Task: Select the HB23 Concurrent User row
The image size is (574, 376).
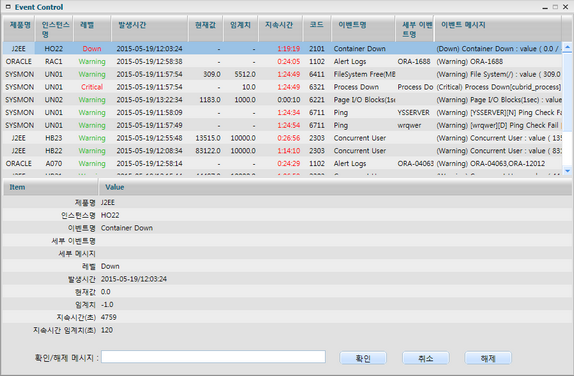Action: click(282, 138)
